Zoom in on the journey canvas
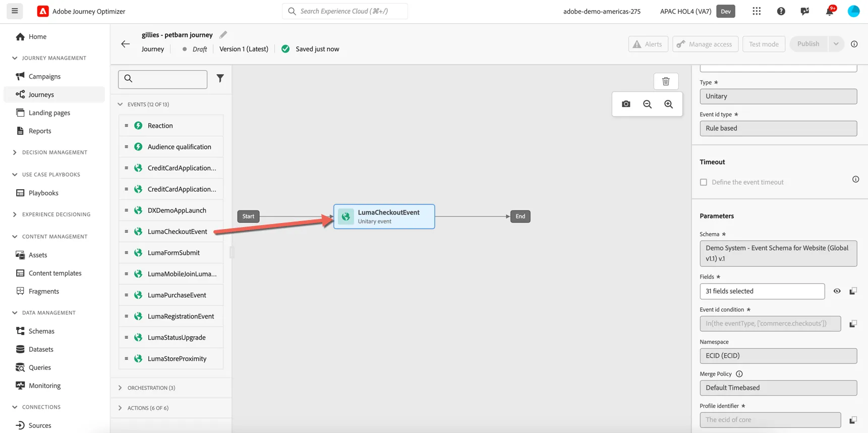 668,104
